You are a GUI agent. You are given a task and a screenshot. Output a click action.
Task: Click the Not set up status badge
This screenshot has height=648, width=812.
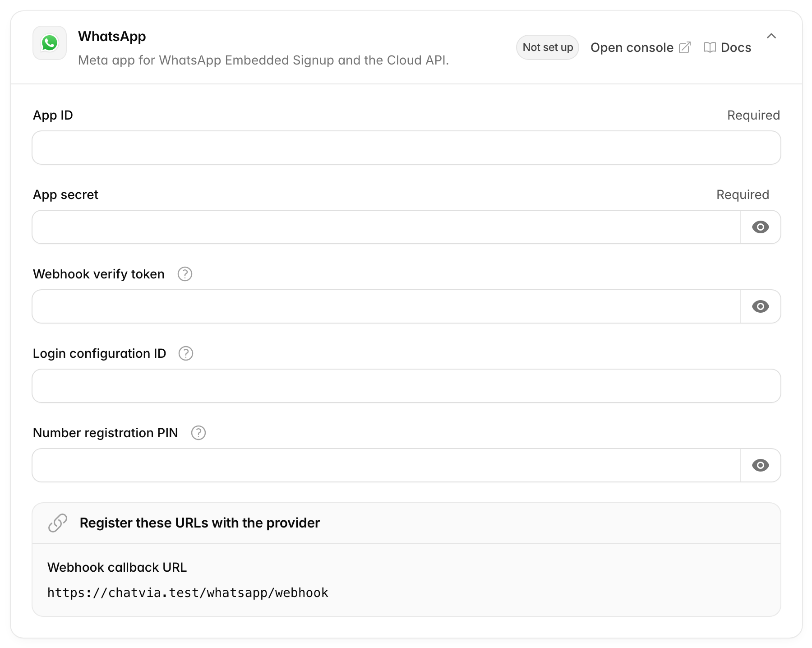[x=548, y=47]
